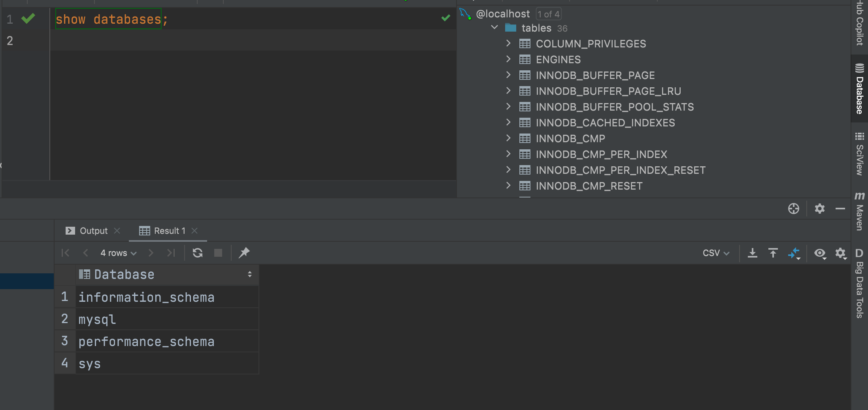The height and width of the screenshot is (410, 868).
Task: Click the first page navigation icon
Action: [x=66, y=253]
